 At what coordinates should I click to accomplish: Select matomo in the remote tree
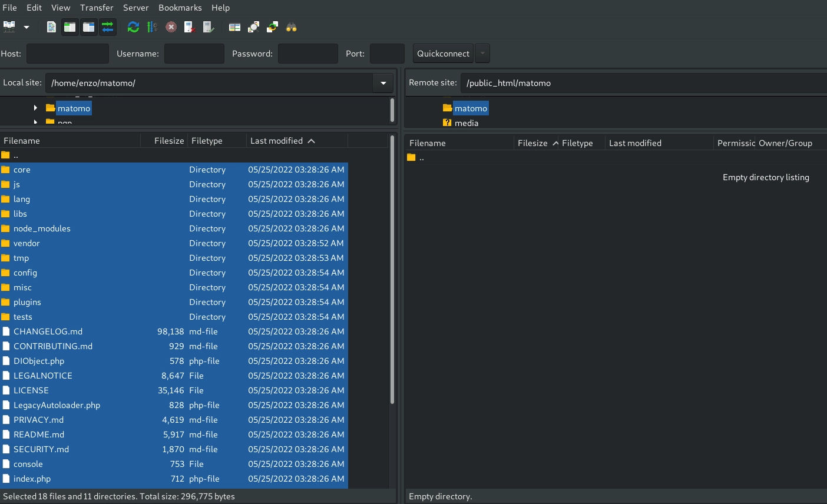click(471, 108)
